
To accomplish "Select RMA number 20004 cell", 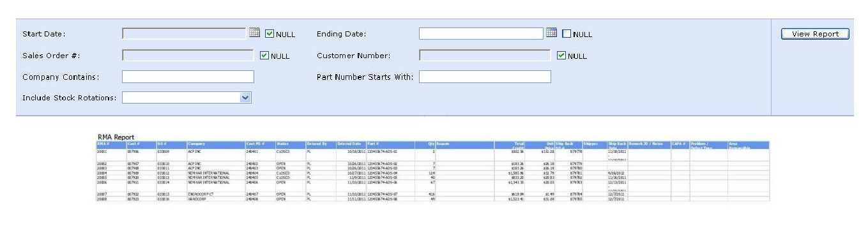I will pos(111,173).
